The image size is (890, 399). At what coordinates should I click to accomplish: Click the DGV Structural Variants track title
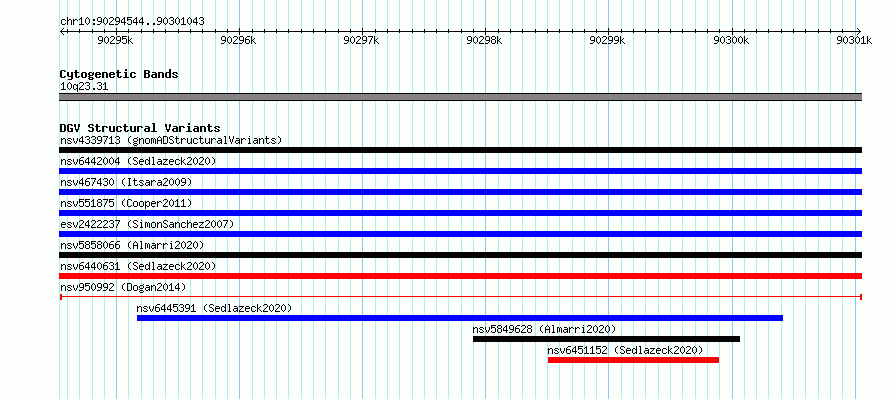tap(140, 128)
